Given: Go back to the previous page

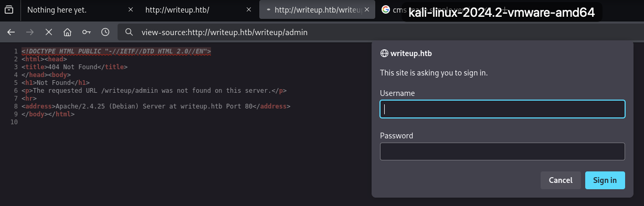Looking at the screenshot, I should (10, 32).
